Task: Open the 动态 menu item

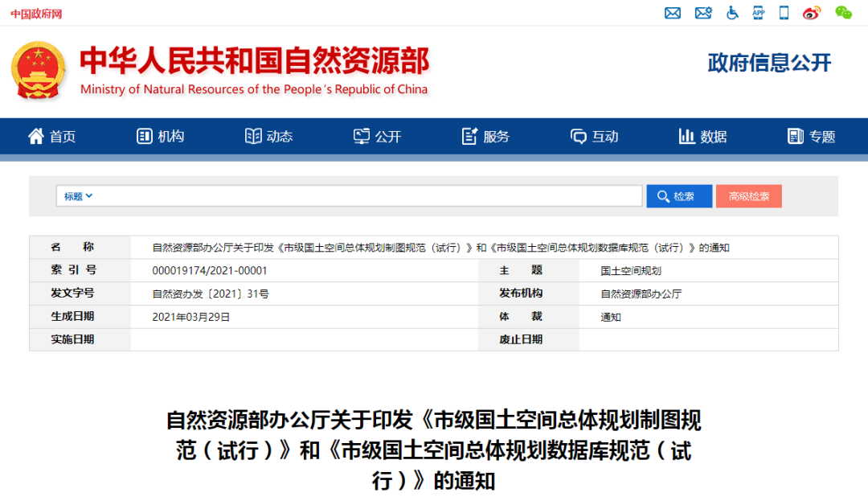Action: 280,137
